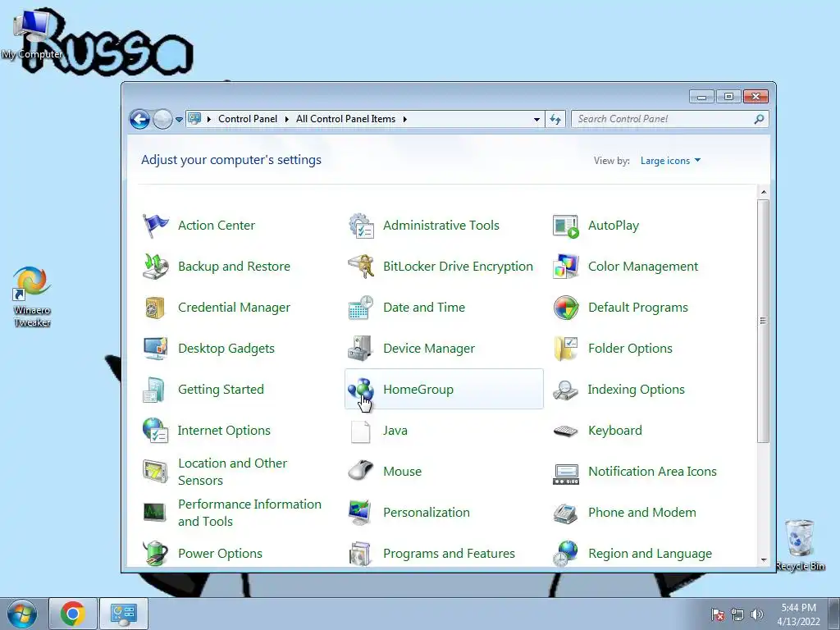This screenshot has height=630, width=840.
Task: Expand the address bar history dropdown arrow
Action: [x=536, y=120]
